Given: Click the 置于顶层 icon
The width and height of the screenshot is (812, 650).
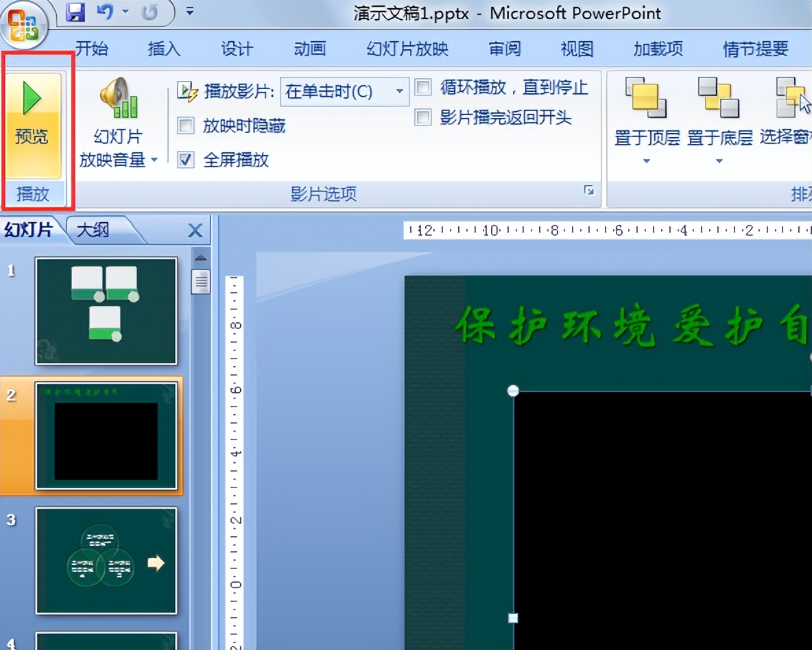Looking at the screenshot, I should [646, 97].
